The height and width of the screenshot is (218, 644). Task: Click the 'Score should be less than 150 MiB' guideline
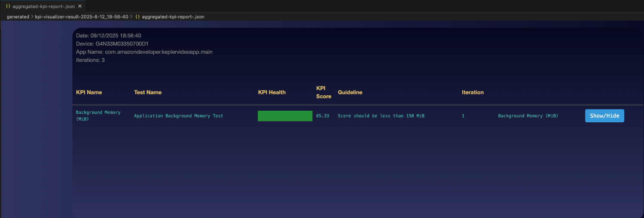pos(381,116)
